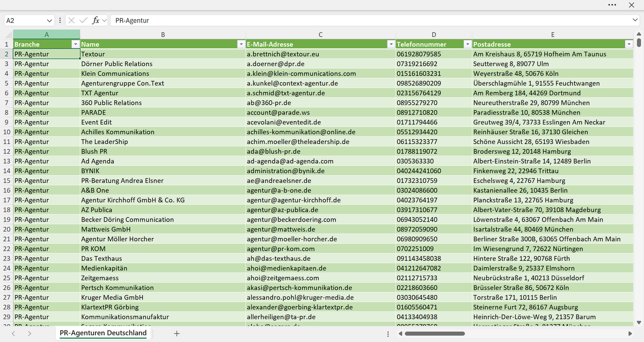Select column C header
This screenshot has height=342, width=644.
(x=320, y=34)
